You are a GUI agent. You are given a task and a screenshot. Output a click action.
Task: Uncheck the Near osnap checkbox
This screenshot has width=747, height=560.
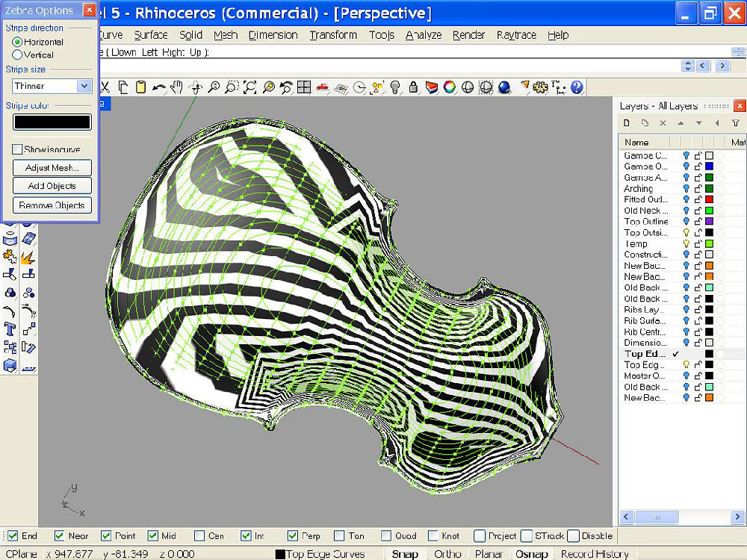(x=59, y=535)
